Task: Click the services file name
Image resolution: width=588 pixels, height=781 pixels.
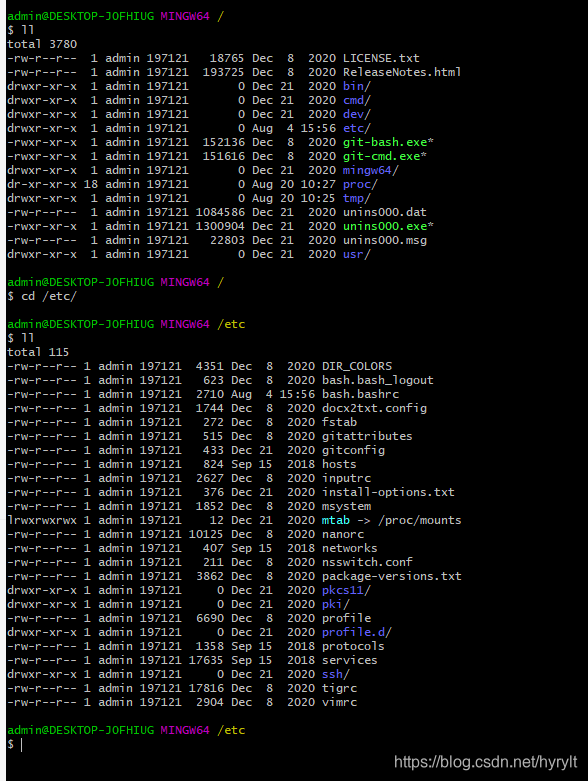Action: point(350,660)
